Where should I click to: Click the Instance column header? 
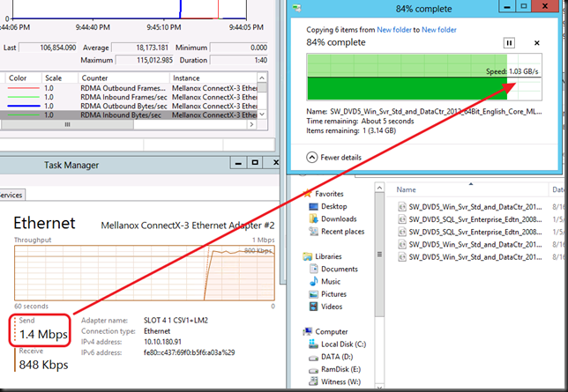[x=213, y=78]
